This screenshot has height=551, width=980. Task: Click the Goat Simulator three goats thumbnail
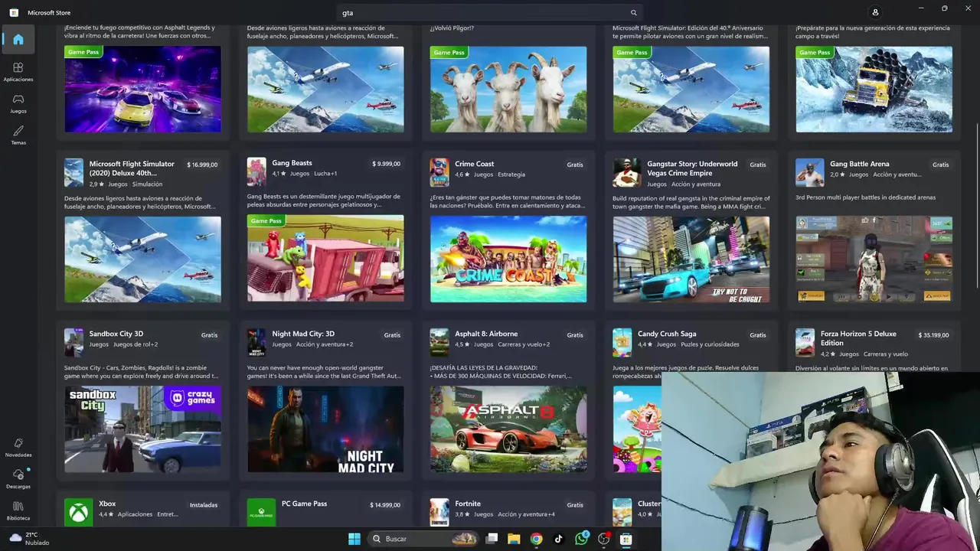[508, 89]
